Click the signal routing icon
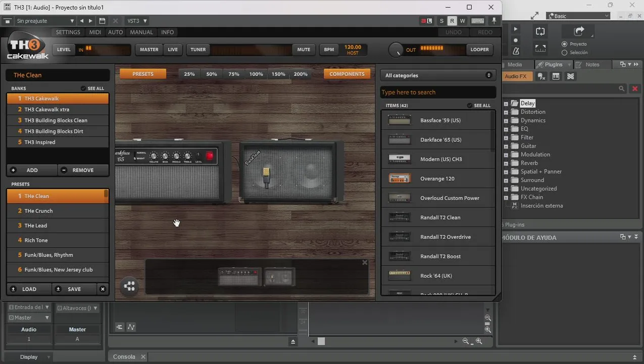The width and height of the screenshot is (644, 364). click(x=129, y=287)
